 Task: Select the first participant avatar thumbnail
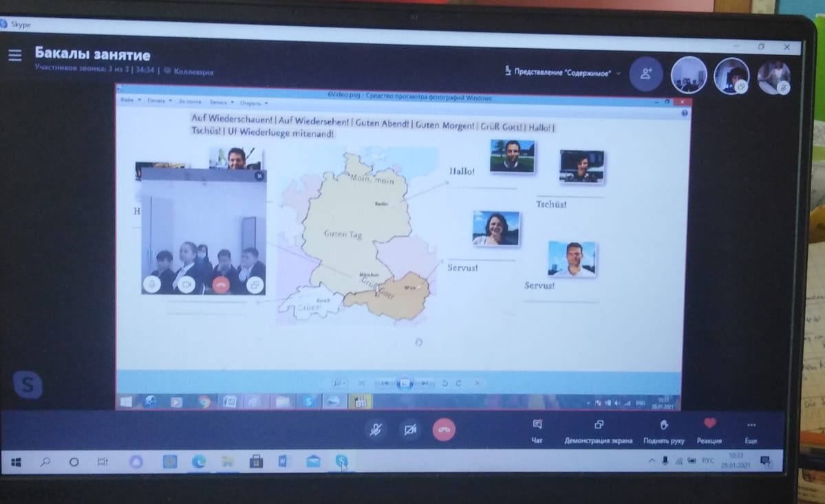point(688,74)
